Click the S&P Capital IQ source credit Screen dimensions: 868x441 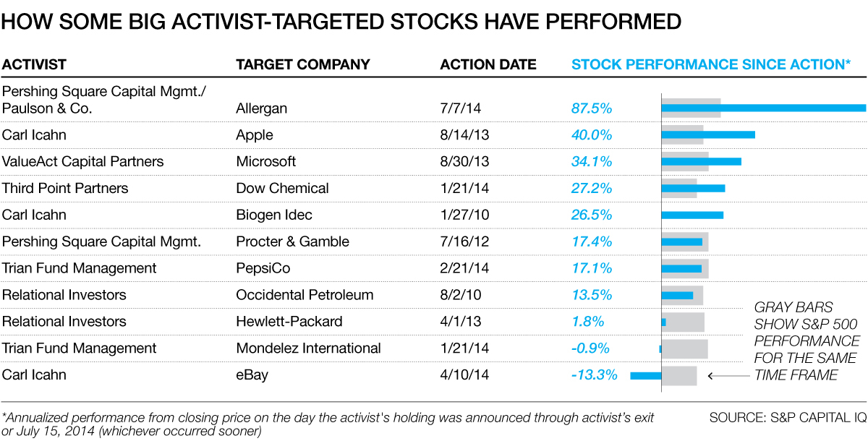coord(788,419)
